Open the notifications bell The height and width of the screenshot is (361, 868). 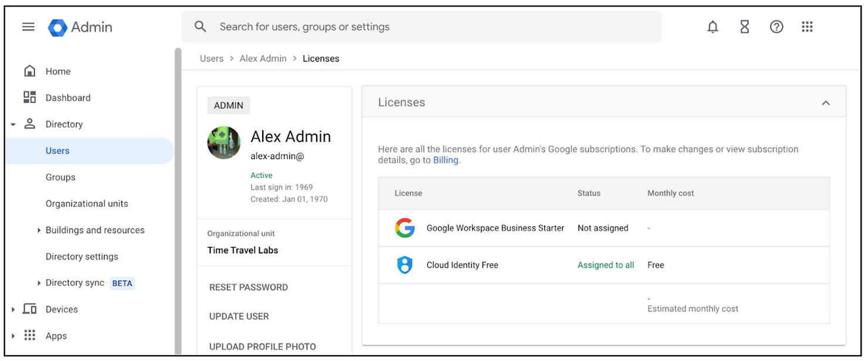point(713,27)
